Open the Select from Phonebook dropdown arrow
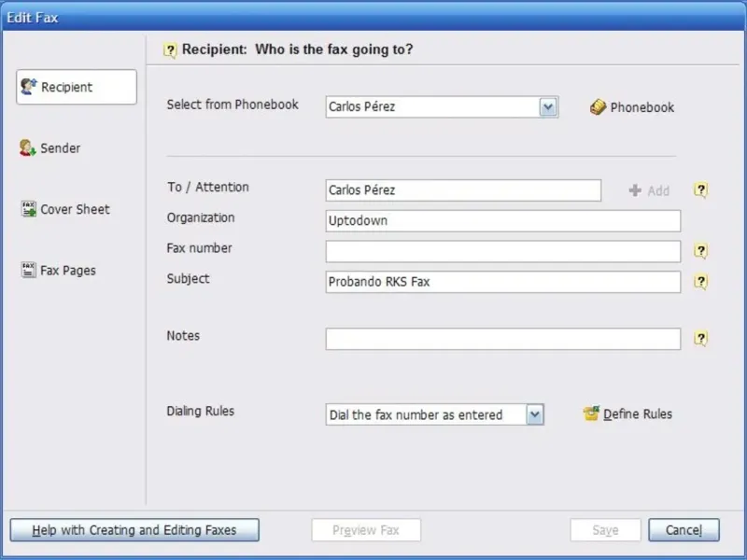This screenshot has height=560, width=747. click(548, 107)
